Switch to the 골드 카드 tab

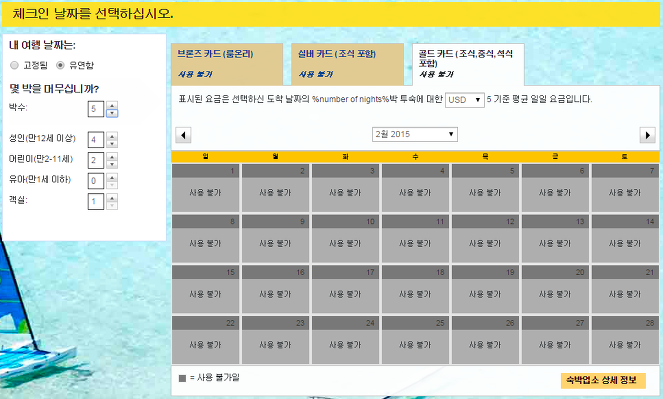pos(468,64)
